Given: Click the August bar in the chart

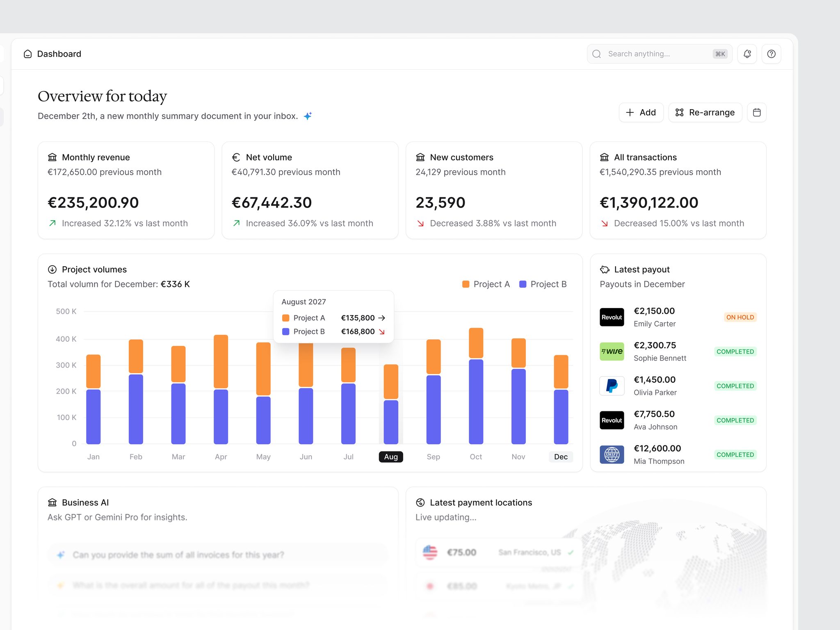Looking at the screenshot, I should pyautogui.click(x=391, y=404).
